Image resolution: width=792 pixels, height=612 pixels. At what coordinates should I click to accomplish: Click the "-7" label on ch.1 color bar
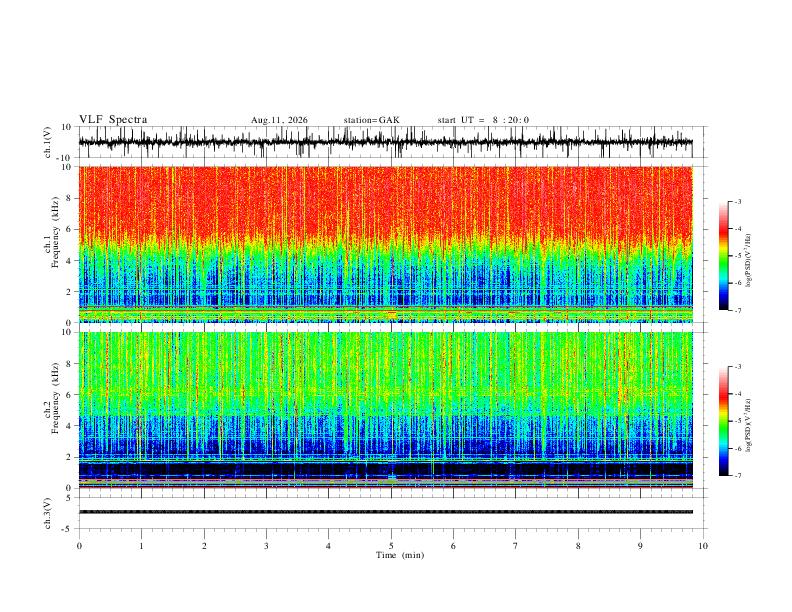pos(738,310)
